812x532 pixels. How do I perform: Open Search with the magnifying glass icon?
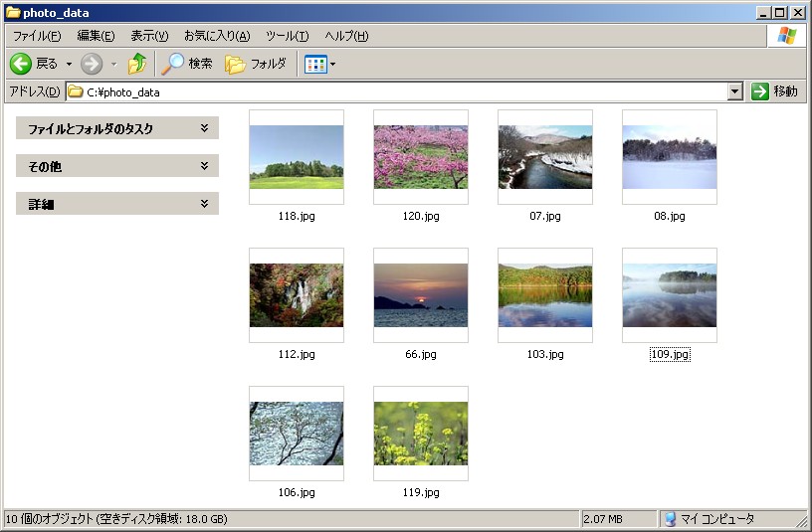pos(172,64)
